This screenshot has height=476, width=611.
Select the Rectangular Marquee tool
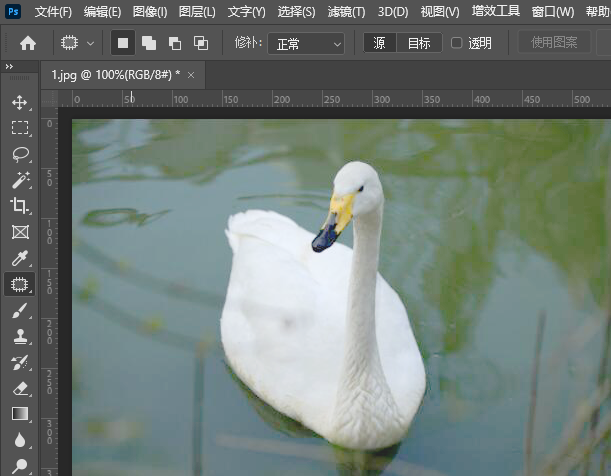click(x=20, y=128)
